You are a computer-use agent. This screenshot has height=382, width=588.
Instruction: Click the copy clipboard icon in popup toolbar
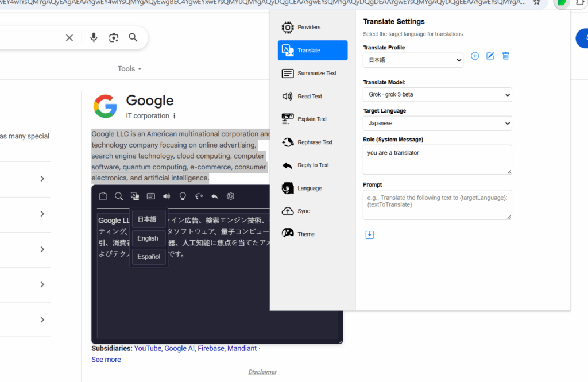click(103, 196)
